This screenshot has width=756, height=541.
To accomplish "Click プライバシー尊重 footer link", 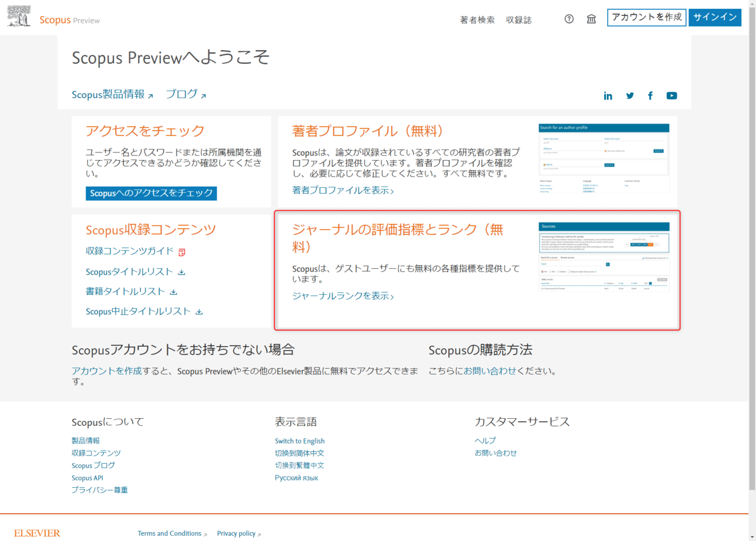I will click(x=100, y=490).
